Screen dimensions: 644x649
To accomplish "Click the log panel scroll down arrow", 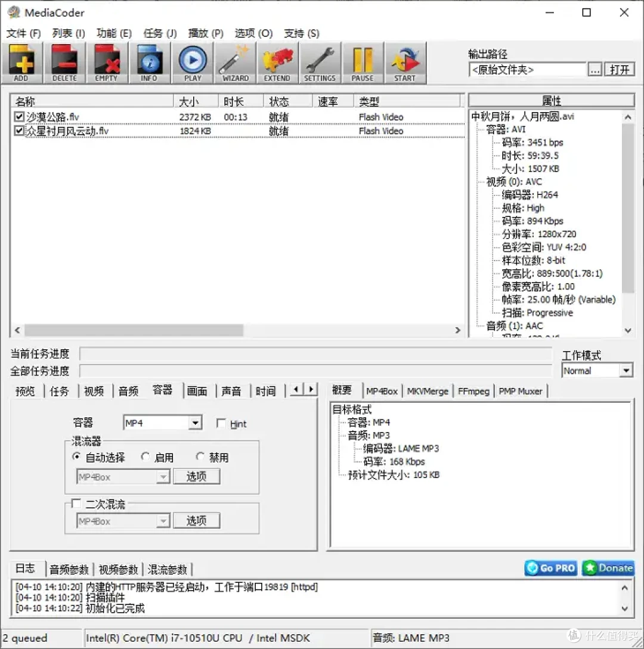I will pyautogui.click(x=626, y=608).
